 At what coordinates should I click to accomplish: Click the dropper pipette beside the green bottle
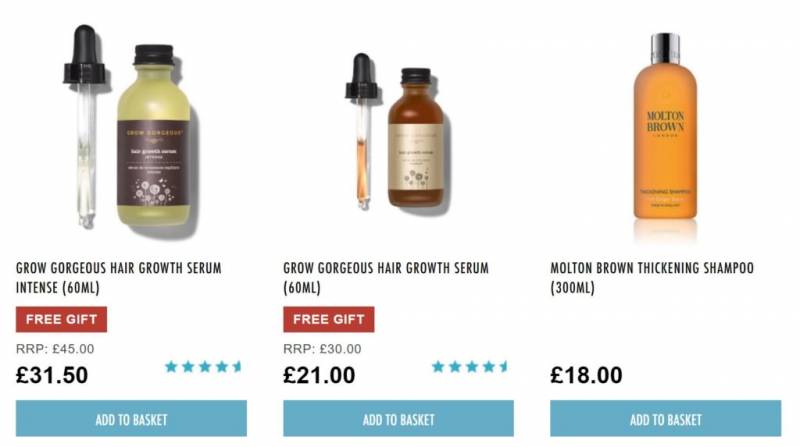(x=85, y=126)
